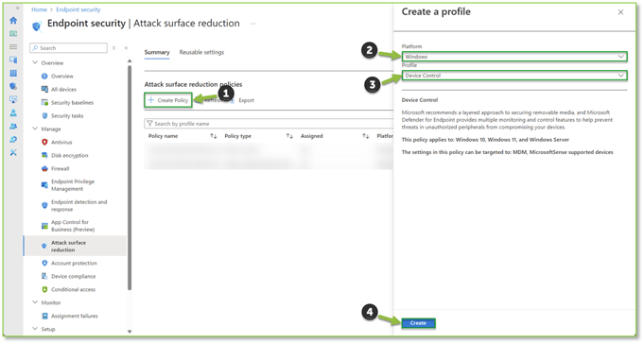This screenshot has height=344, width=644.
Task: Open the Profile dropdown showing Device Control
Action: [514, 75]
